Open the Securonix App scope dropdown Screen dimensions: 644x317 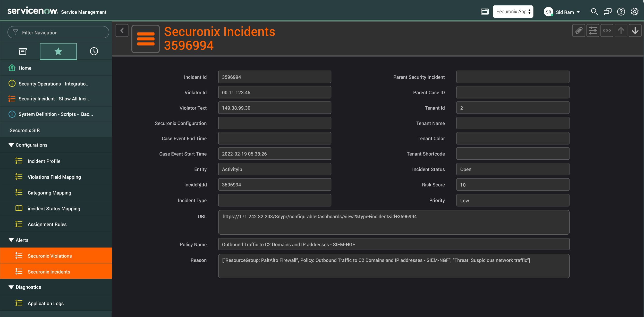pyautogui.click(x=513, y=12)
